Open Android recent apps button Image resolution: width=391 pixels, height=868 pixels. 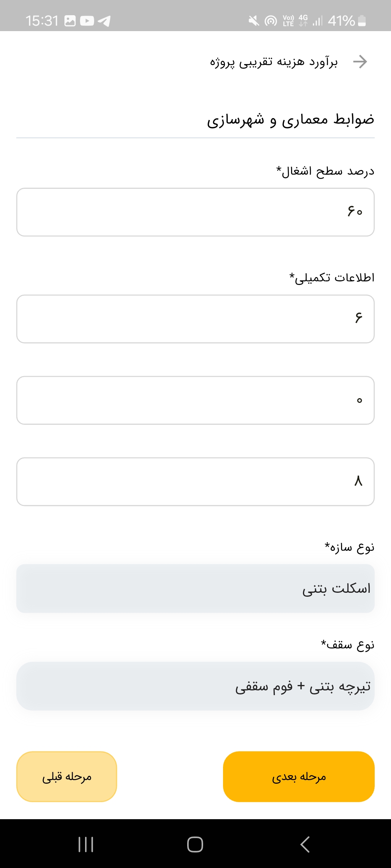tap(86, 844)
